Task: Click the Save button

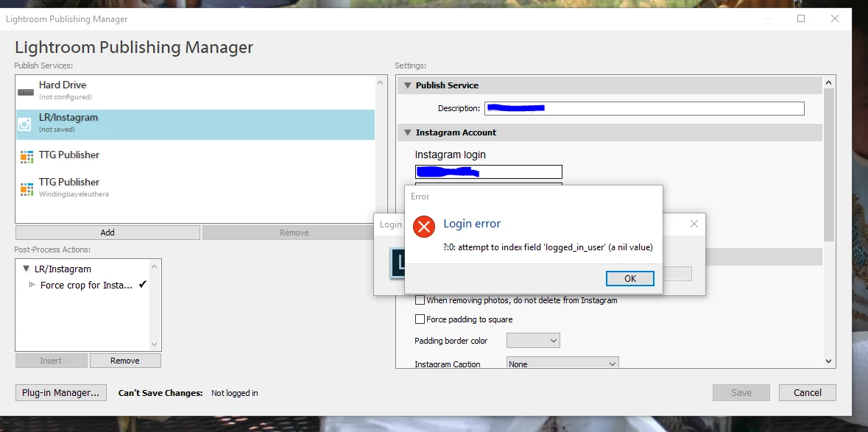Action: click(741, 393)
